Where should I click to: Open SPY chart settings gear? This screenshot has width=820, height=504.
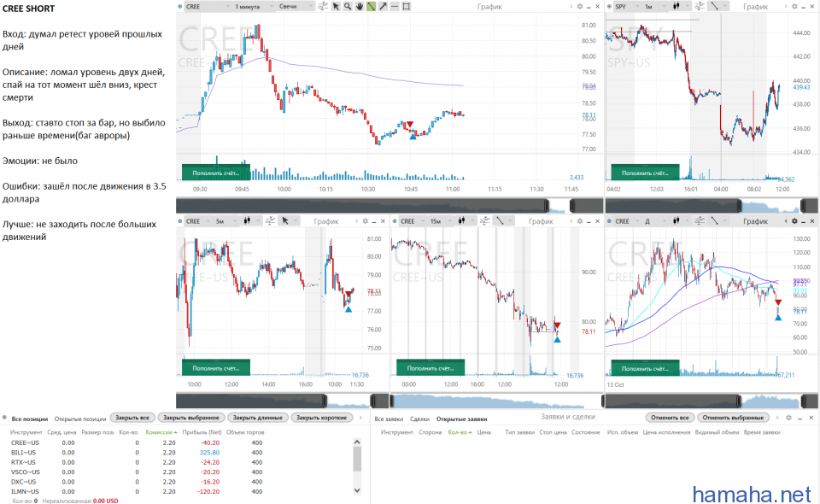(794, 6)
